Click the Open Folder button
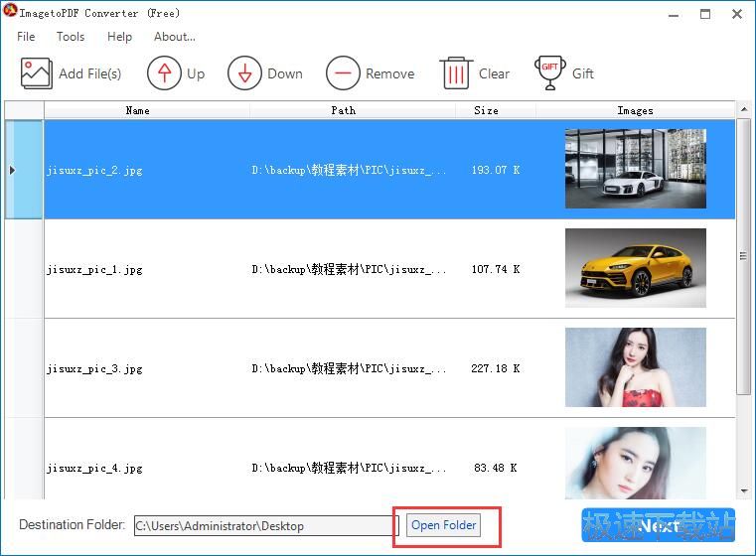The height and width of the screenshot is (556, 756). tap(443, 525)
